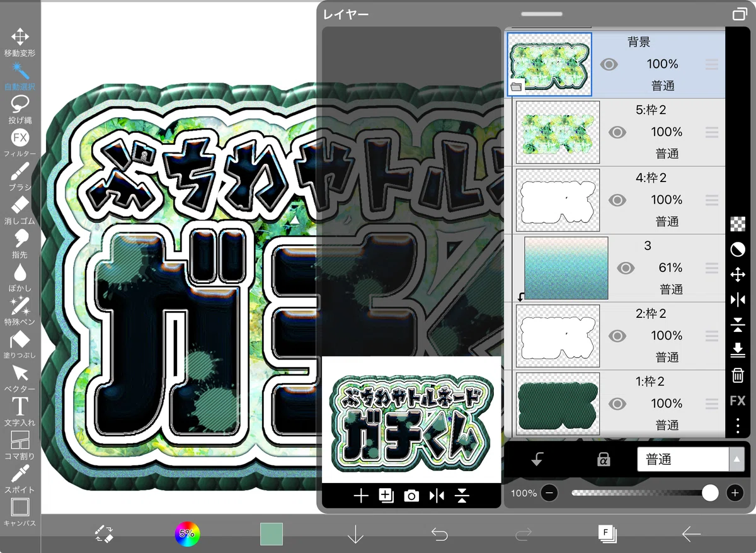Merge layer down with download-arrow icon
The image size is (756, 553).
[x=738, y=350]
